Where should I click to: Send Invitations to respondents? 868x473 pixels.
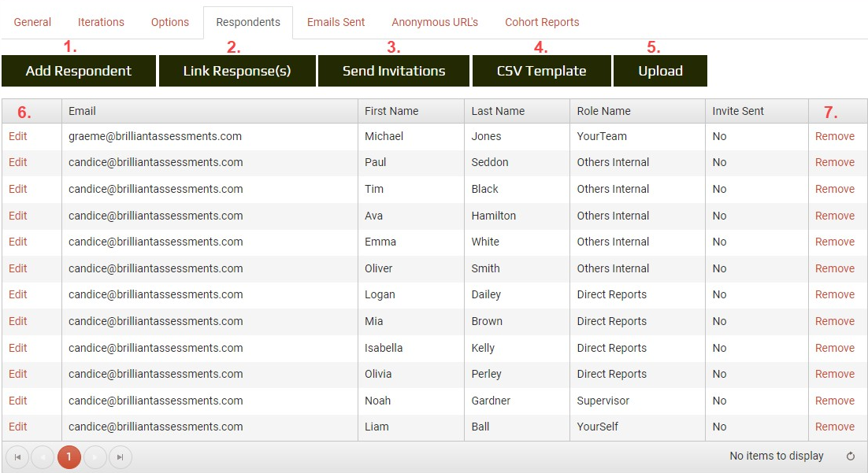[x=394, y=71]
